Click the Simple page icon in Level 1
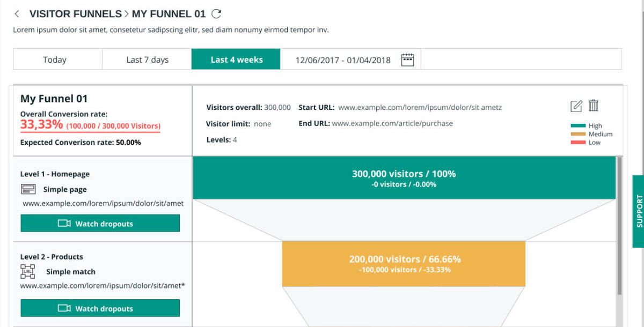The image size is (644, 327). (28, 189)
